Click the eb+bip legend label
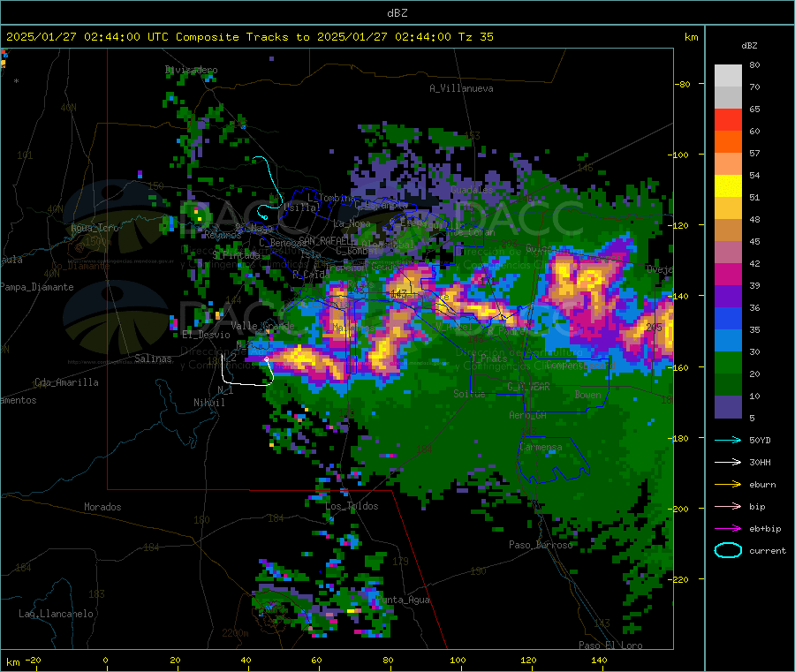The height and width of the screenshot is (672, 795). [x=765, y=528]
